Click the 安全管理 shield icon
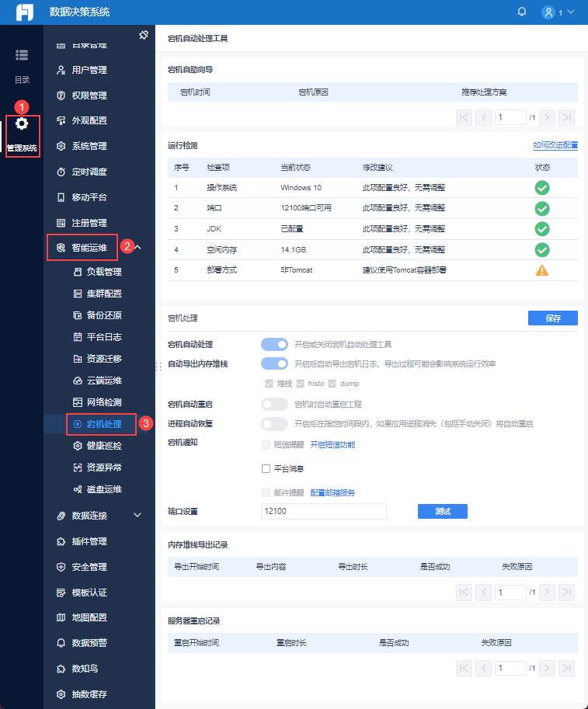This screenshot has width=588, height=709. [x=61, y=567]
